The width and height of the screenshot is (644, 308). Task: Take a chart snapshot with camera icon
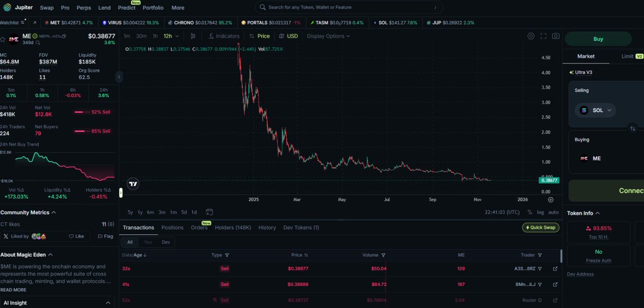coord(556,36)
